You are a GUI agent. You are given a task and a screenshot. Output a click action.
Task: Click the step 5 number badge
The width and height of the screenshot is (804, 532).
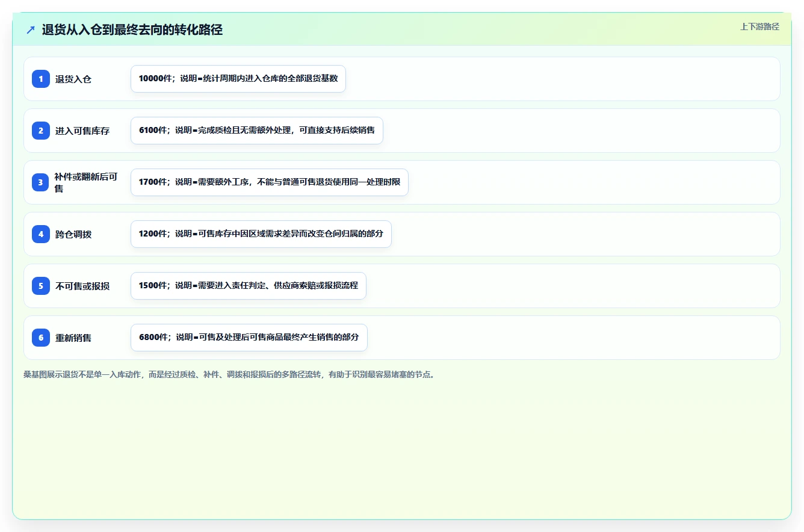pyautogui.click(x=41, y=286)
